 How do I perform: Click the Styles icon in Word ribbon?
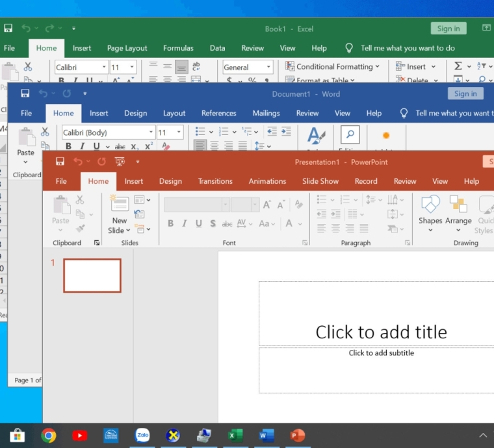[316, 136]
